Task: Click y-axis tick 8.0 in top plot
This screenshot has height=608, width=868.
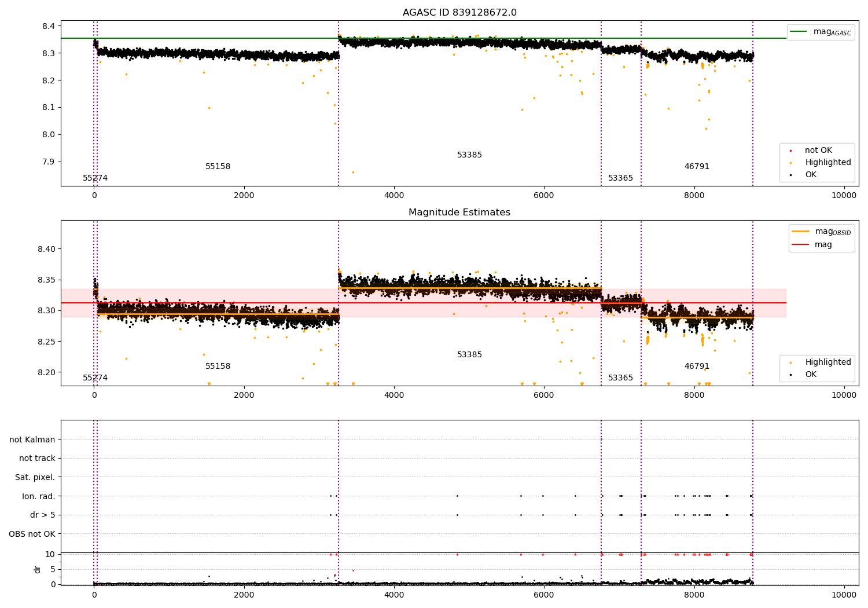Action: pos(49,135)
